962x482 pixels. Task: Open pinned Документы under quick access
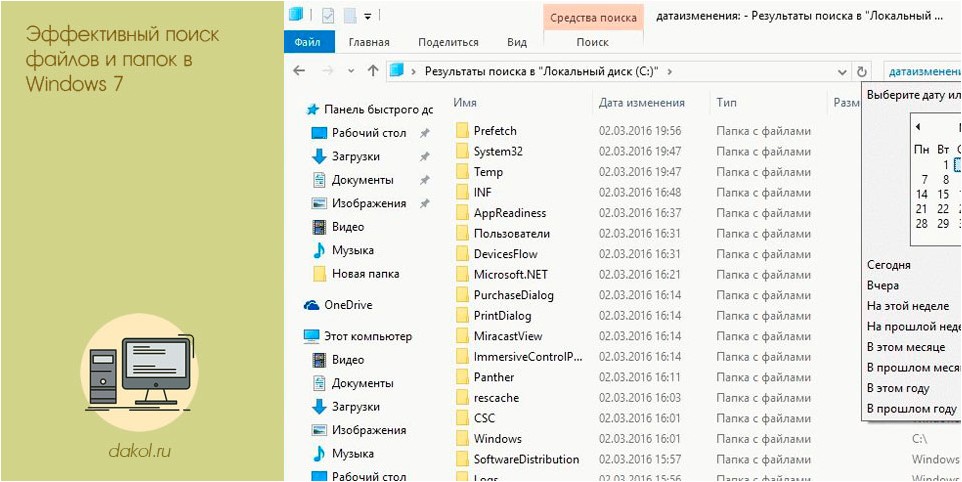[x=363, y=180]
